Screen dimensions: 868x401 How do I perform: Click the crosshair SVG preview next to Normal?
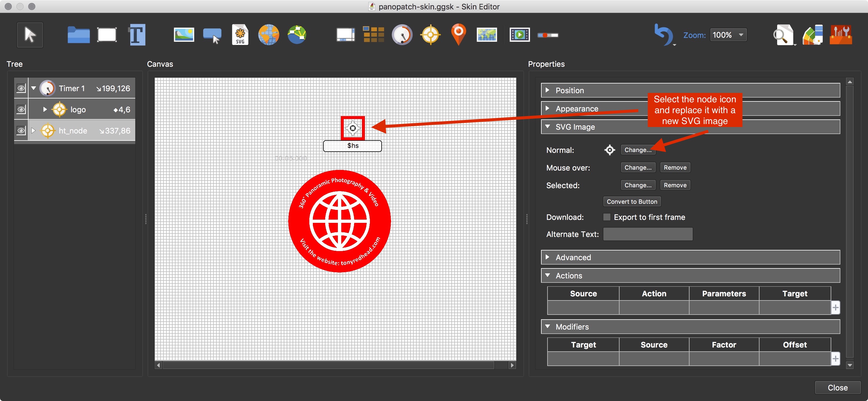pyautogui.click(x=610, y=150)
